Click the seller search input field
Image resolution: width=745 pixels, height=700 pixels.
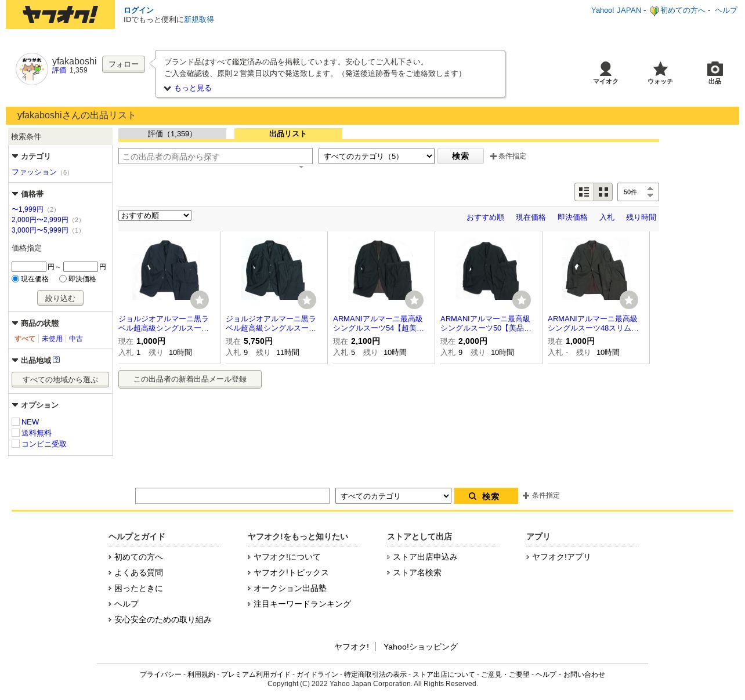click(x=215, y=156)
